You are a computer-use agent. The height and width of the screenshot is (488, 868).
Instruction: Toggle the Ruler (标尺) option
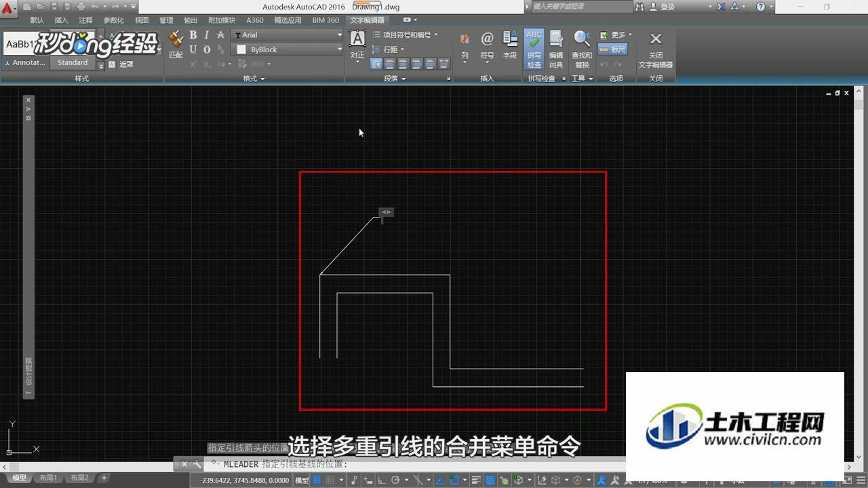pos(613,49)
